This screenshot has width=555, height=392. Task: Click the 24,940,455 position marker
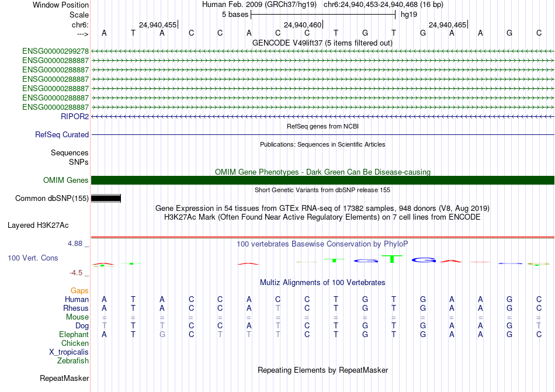[158, 25]
